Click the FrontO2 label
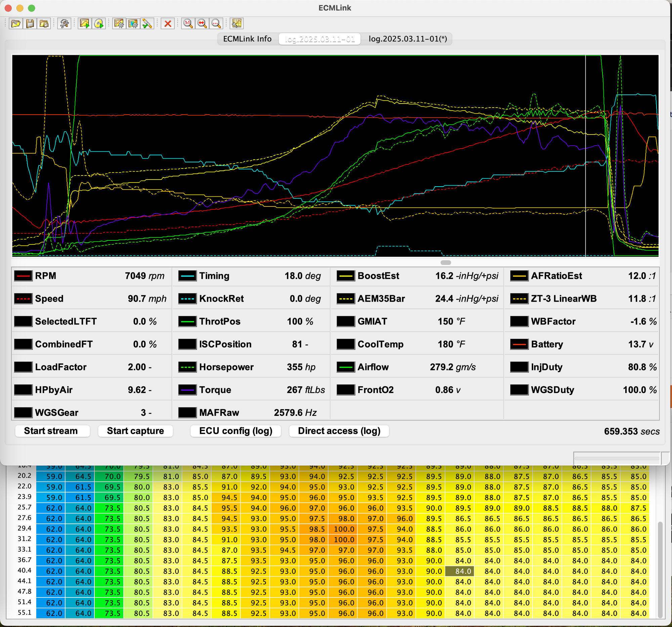Image resolution: width=672 pixels, height=627 pixels. (x=376, y=390)
